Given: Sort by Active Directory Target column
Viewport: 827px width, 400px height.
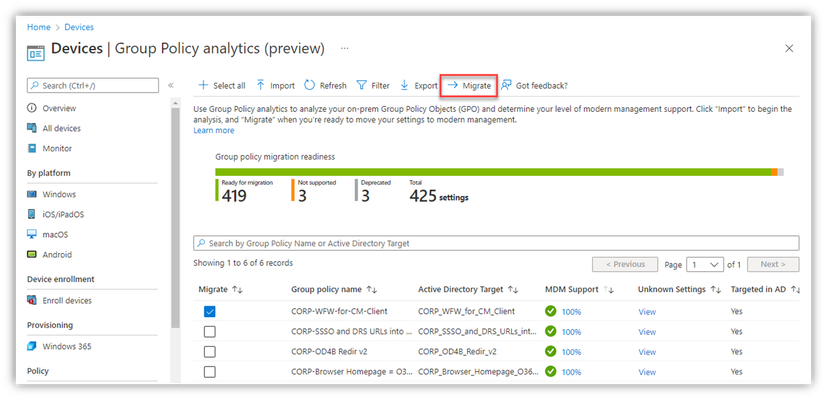Looking at the screenshot, I should tap(513, 290).
